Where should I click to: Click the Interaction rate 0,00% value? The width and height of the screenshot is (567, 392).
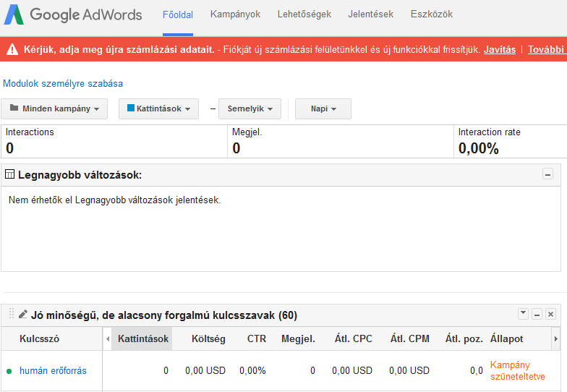tap(479, 149)
